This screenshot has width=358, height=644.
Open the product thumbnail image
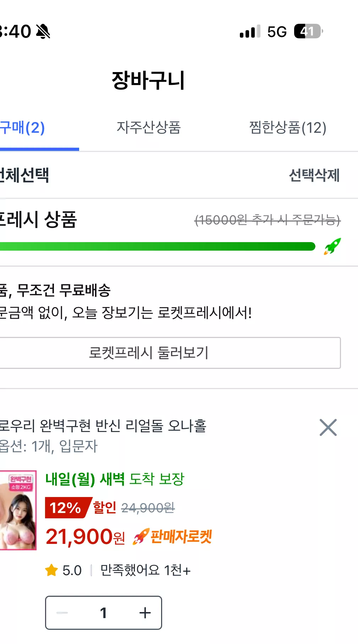coord(18,510)
